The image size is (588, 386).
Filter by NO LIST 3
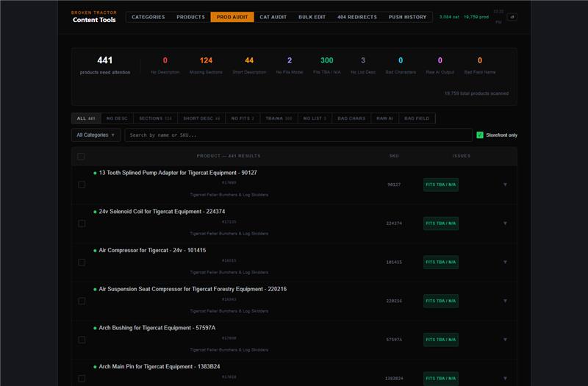[315, 118]
